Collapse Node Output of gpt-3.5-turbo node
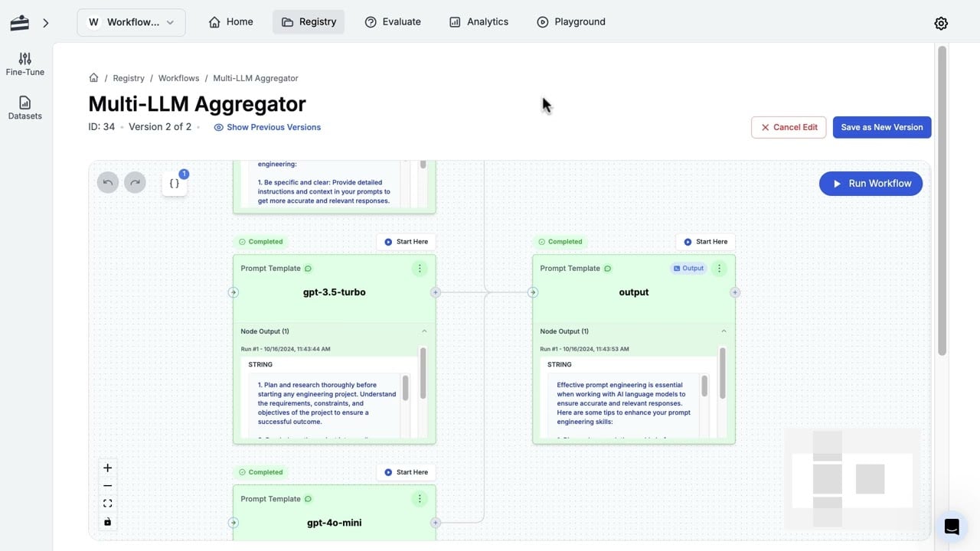The width and height of the screenshot is (980, 551). [424, 331]
